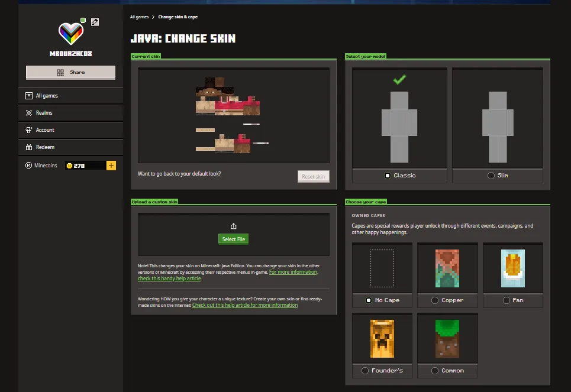Image resolution: width=571 pixels, height=392 pixels.
Task: Choose the Founder's cape radio button
Action: (x=365, y=371)
